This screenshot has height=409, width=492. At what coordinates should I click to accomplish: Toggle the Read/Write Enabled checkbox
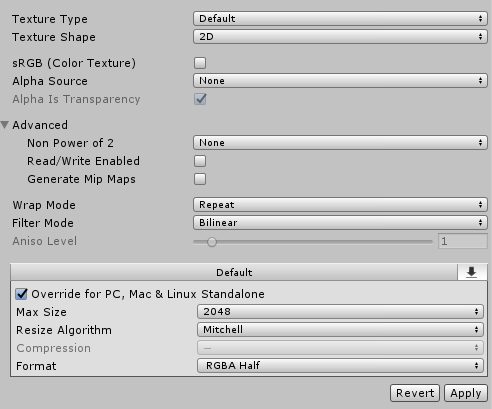pyautogui.click(x=200, y=161)
